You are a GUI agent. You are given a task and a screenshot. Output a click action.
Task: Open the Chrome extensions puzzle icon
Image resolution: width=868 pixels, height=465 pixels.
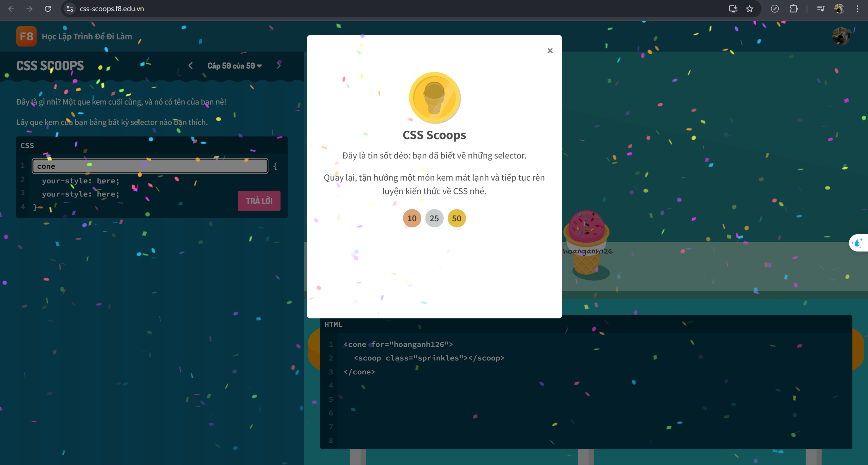[793, 8]
